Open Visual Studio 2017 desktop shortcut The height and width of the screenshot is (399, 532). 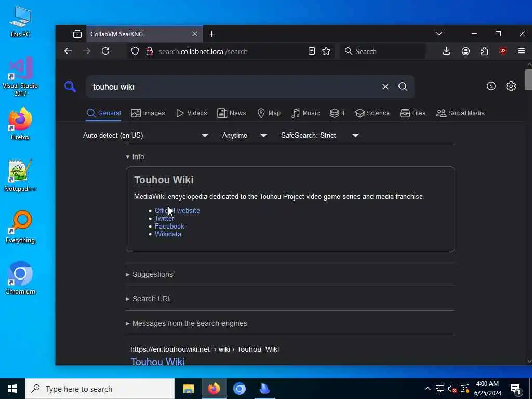20,76
